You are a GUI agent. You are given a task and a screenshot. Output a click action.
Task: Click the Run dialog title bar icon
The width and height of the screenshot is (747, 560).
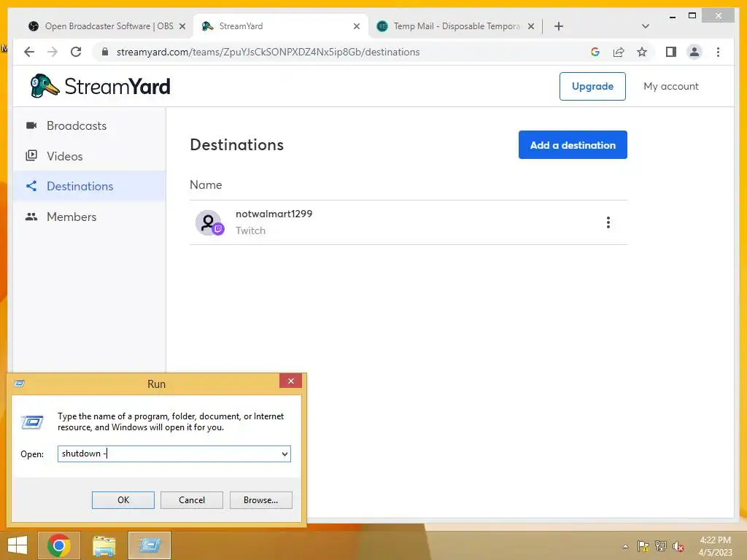(19, 384)
